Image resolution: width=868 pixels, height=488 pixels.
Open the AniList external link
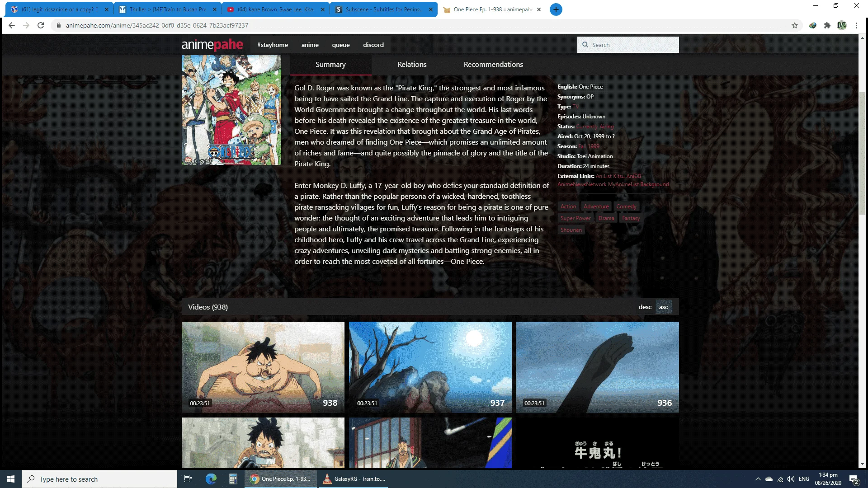click(604, 176)
